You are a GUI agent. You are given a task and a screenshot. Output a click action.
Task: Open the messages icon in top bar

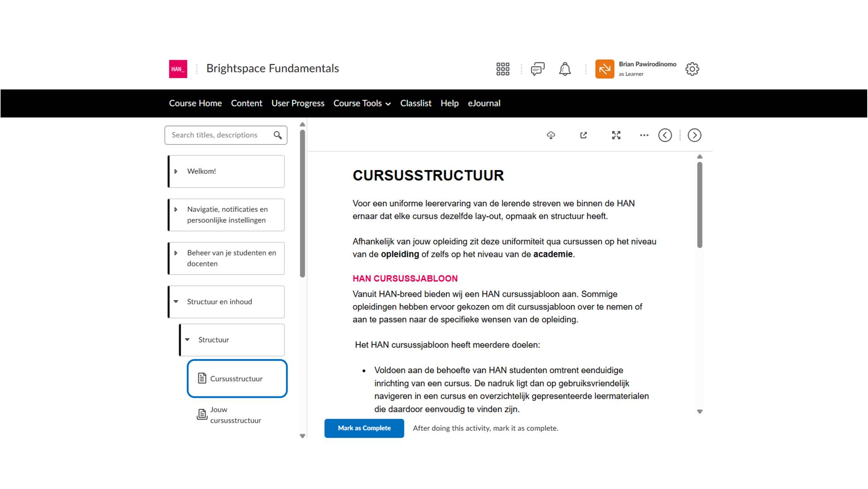(537, 69)
